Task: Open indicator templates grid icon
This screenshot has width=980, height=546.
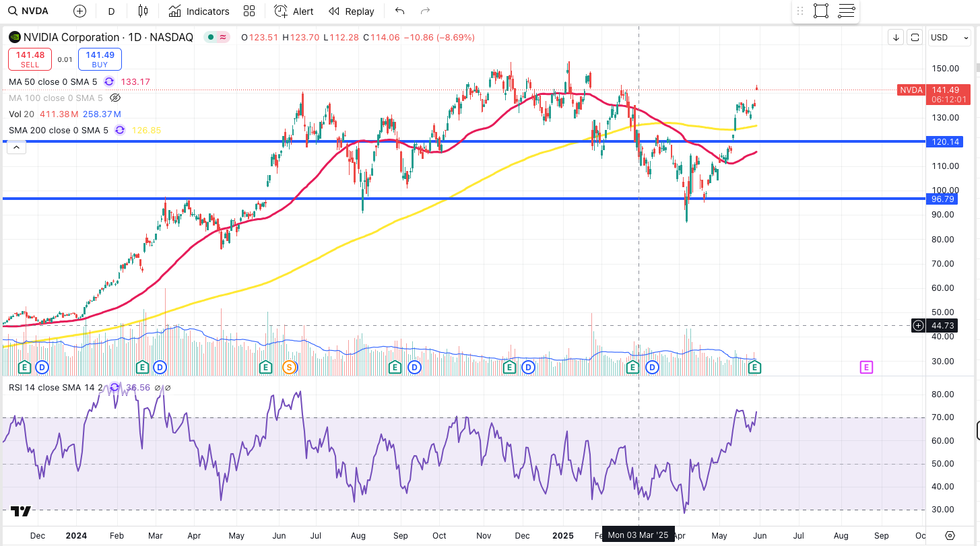Action: 249,11
